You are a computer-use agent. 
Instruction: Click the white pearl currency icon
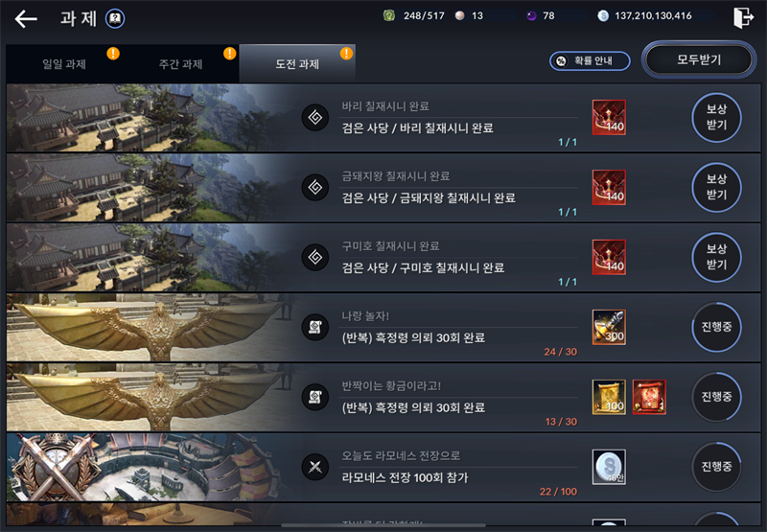pos(460,15)
